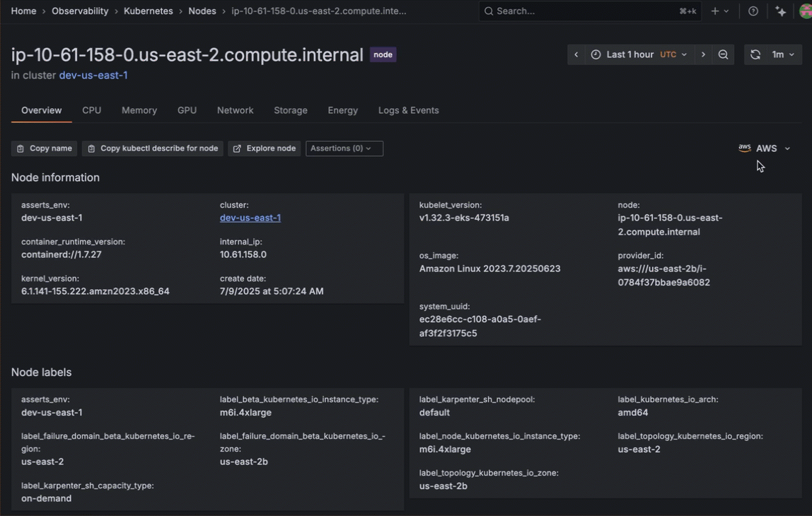Open the help question mark icon

tap(753, 11)
